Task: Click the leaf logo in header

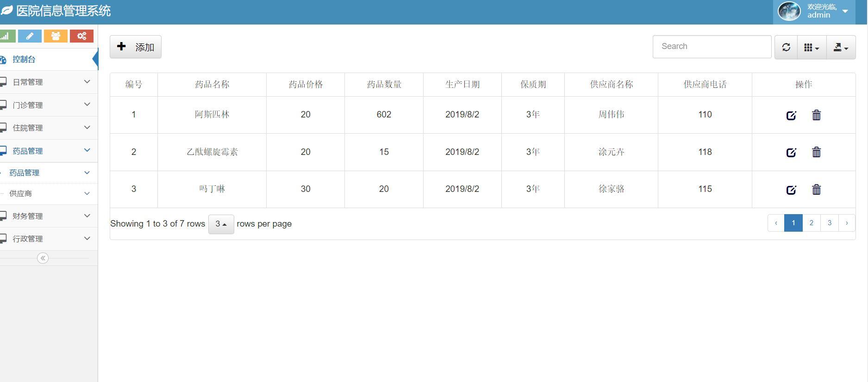Action: (6, 11)
